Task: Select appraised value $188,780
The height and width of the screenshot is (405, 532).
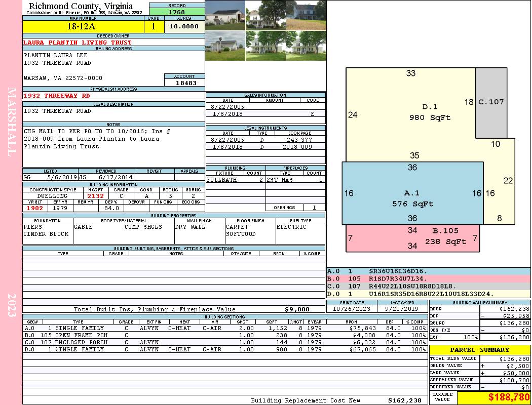Action: [514, 380]
